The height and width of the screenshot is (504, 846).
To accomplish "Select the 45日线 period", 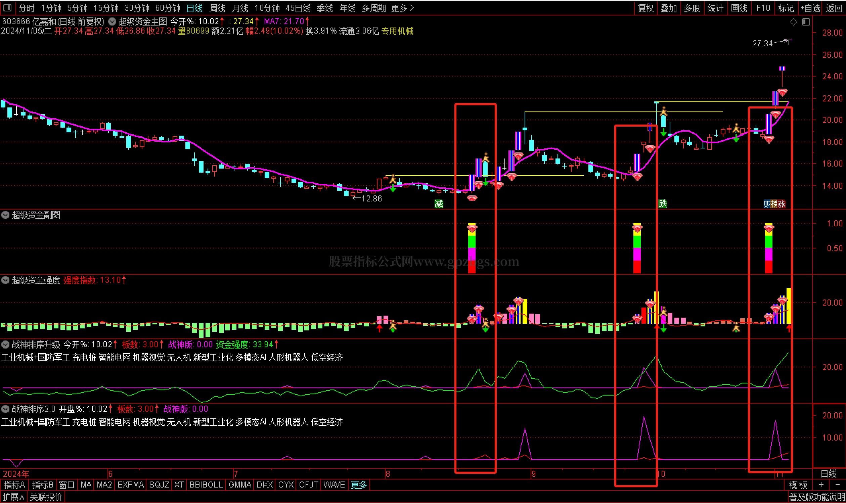I will pos(298,8).
